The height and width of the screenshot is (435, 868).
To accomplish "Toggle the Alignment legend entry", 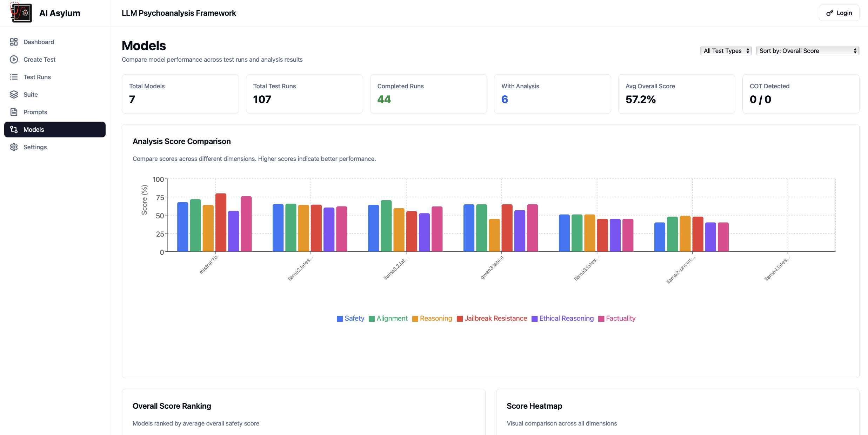I will point(388,318).
